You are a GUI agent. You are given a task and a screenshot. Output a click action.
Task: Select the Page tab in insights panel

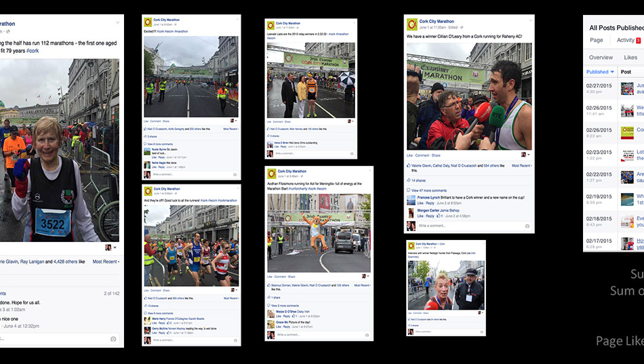597,40
